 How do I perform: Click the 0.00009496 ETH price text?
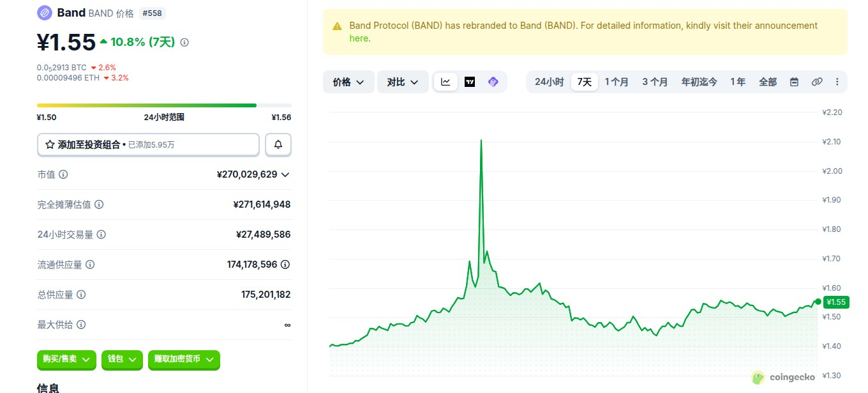[68, 78]
